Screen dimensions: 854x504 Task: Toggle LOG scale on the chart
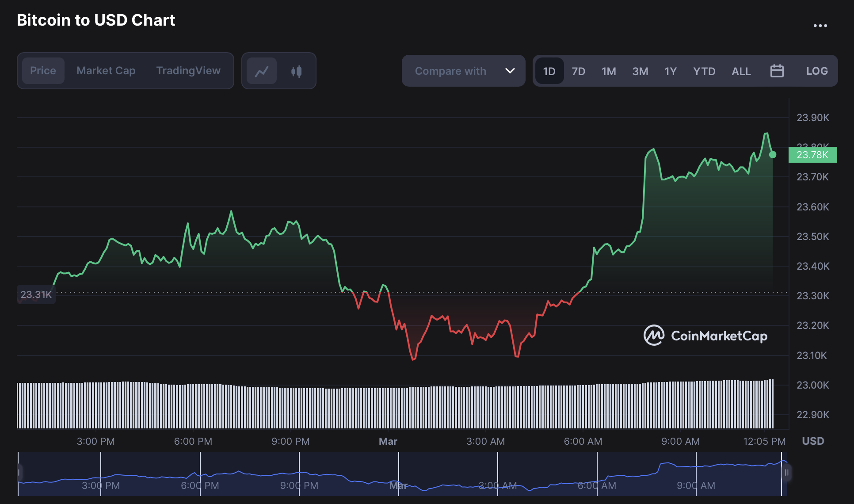pos(816,71)
